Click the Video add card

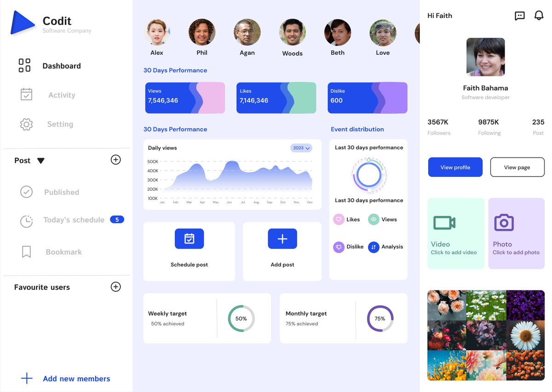(456, 233)
